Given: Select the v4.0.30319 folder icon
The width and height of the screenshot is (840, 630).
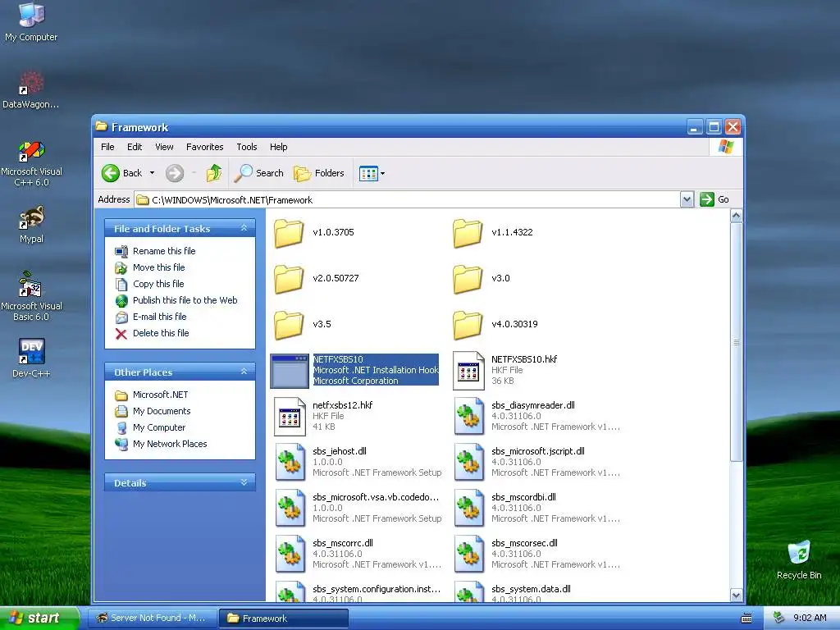Looking at the screenshot, I should click(468, 325).
